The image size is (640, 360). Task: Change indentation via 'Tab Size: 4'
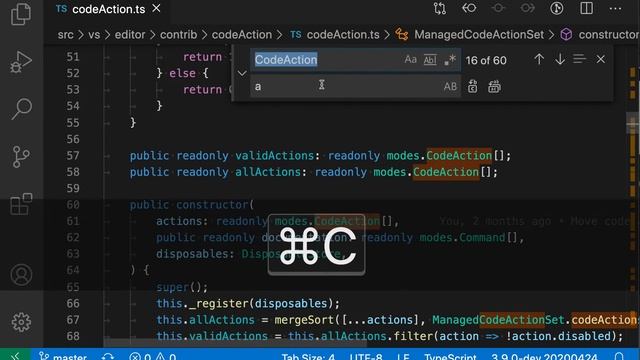tap(308, 356)
